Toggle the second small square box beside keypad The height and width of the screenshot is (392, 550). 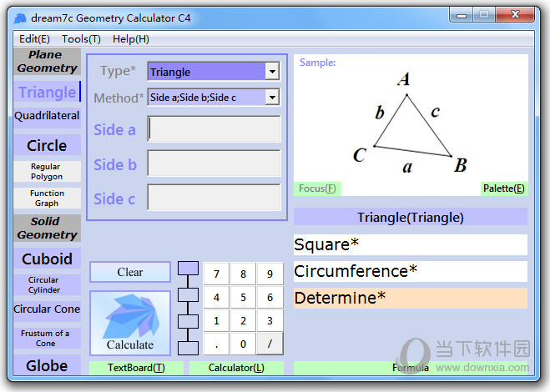click(189, 294)
